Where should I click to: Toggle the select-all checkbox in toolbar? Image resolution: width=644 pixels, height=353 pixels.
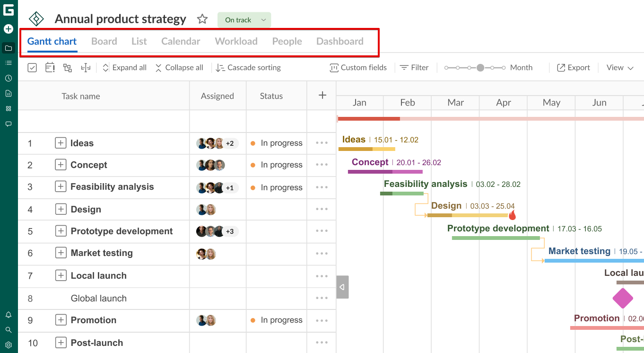click(32, 68)
